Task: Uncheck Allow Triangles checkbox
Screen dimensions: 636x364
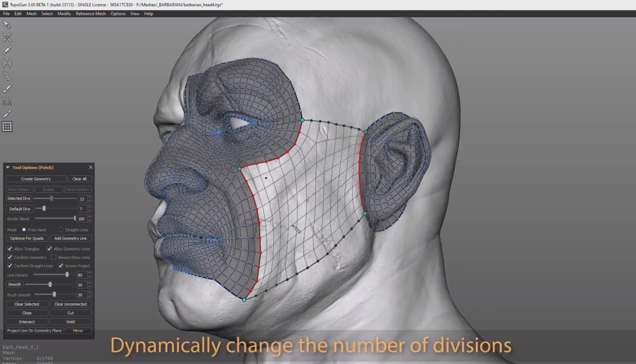Action: click(x=10, y=249)
